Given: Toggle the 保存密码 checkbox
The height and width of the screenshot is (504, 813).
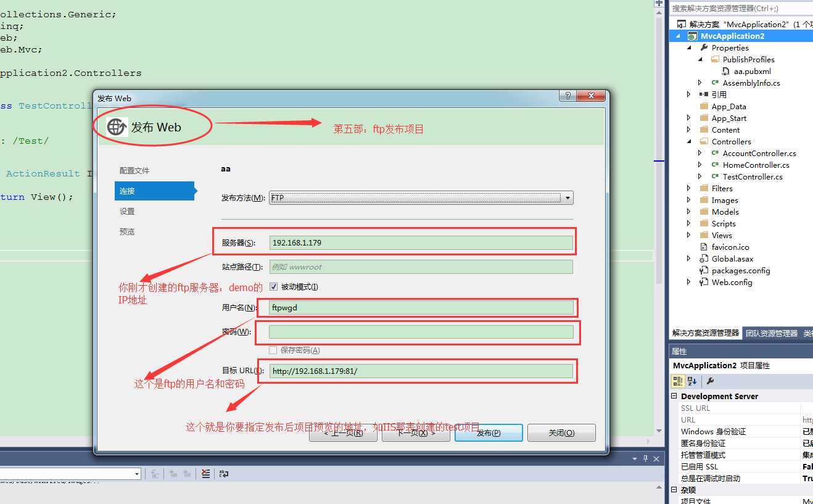Looking at the screenshot, I should click(x=273, y=350).
